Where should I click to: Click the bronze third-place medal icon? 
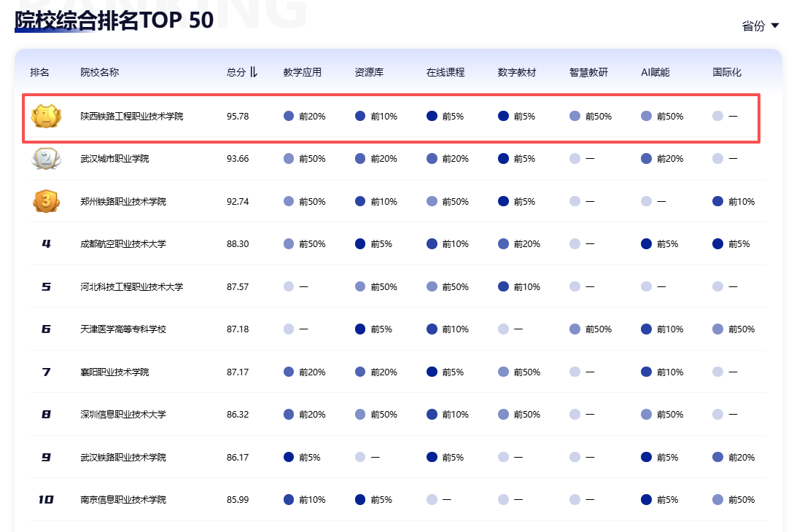click(x=46, y=201)
